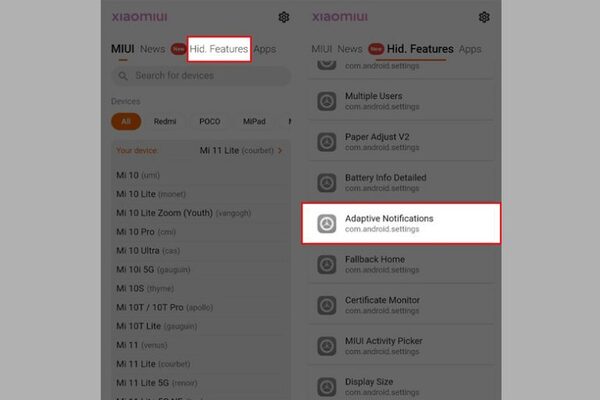Open settings gear in right screen
600x400 pixels.
pyautogui.click(x=484, y=17)
